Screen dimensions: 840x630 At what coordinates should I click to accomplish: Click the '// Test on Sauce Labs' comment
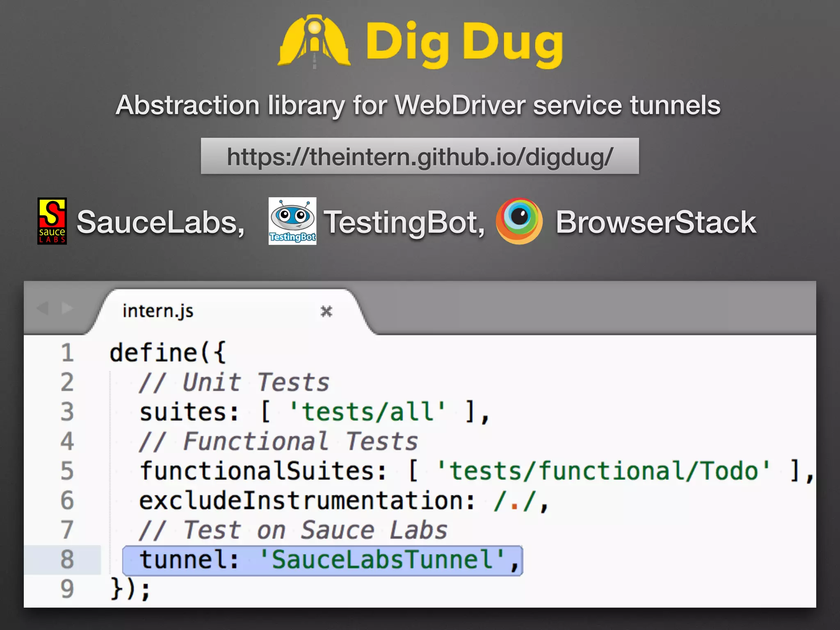[293, 530]
